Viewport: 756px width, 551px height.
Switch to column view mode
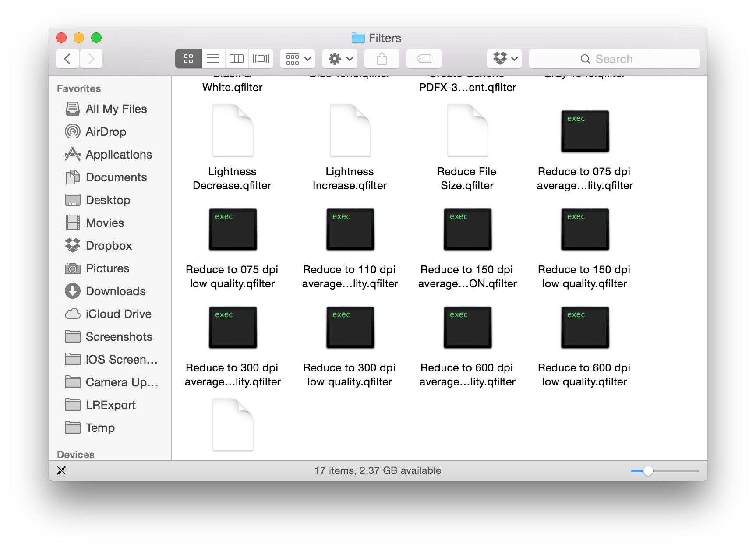click(237, 59)
